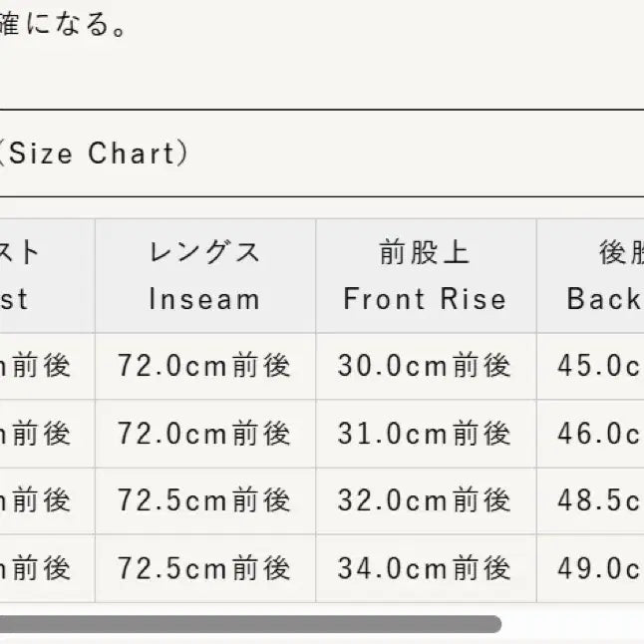Click the 45.0 Back Rise cell
Screen dimensions: 644x644
coord(600,366)
